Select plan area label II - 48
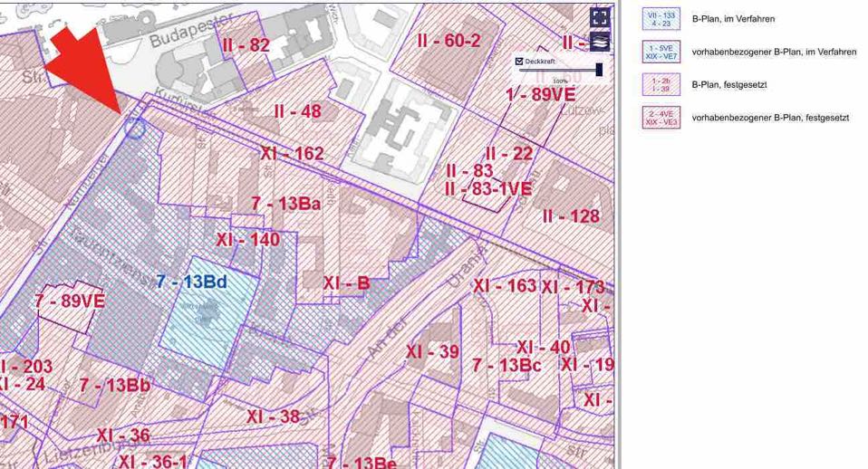Screen dimensions: 868x469 tap(298, 111)
